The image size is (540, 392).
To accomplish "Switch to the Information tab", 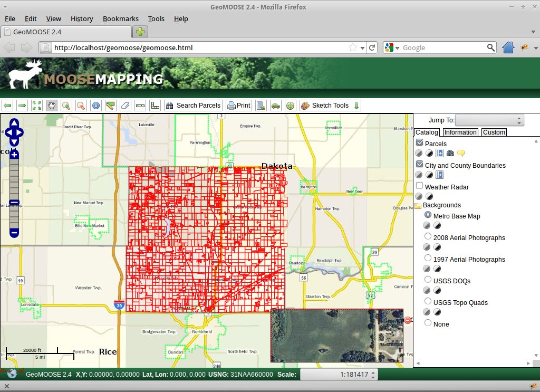I will click(x=460, y=132).
